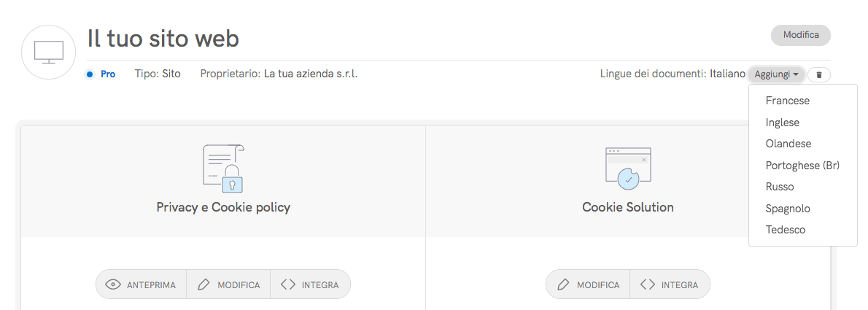The height and width of the screenshot is (310, 868).
Task: Click the blue Pro plan indicator
Action: coord(101,74)
